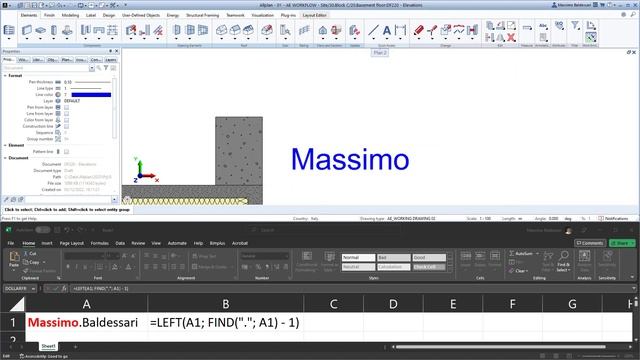Expand the Excel formula bar
The height and width of the screenshot is (360, 640).
[x=634, y=289]
